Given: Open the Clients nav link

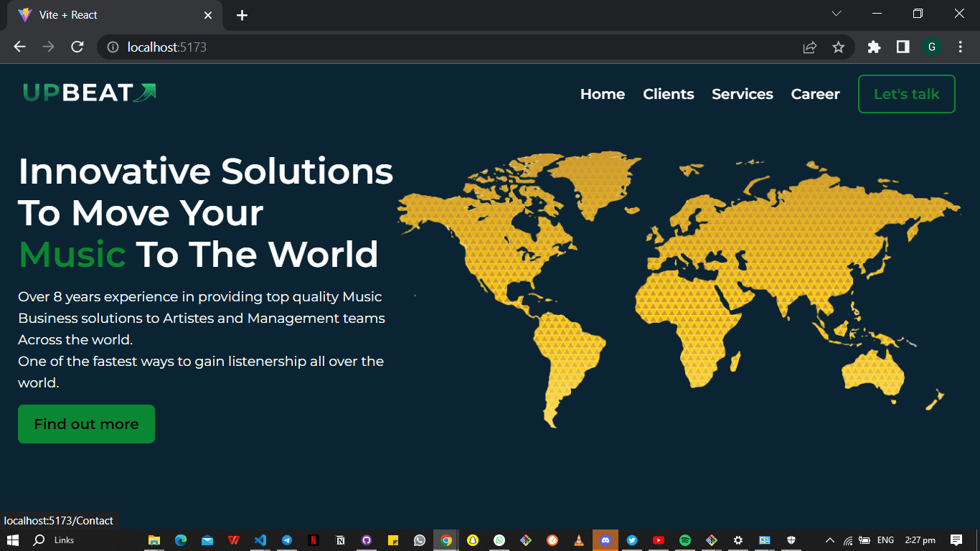Looking at the screenshot, I should [669, 94].
